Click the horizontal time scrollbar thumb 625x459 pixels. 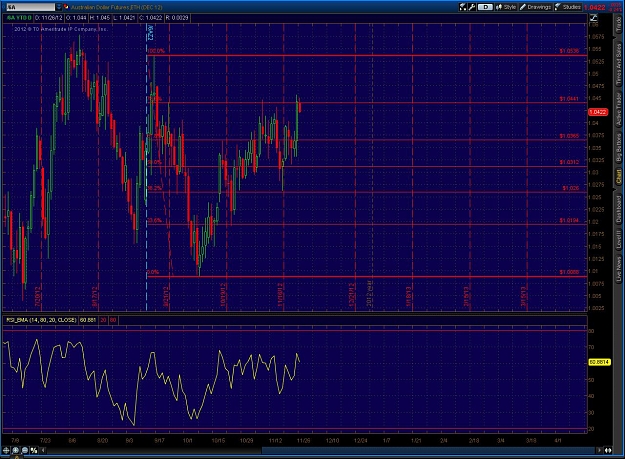point(428,450)
